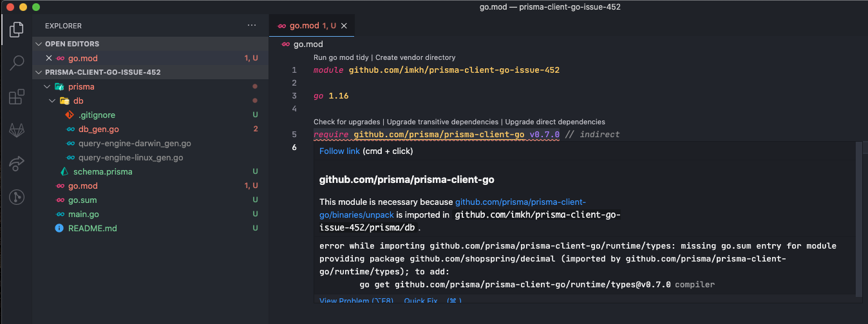868x324 pixels.
Task: Click the db folder icon
Action: 64,100
